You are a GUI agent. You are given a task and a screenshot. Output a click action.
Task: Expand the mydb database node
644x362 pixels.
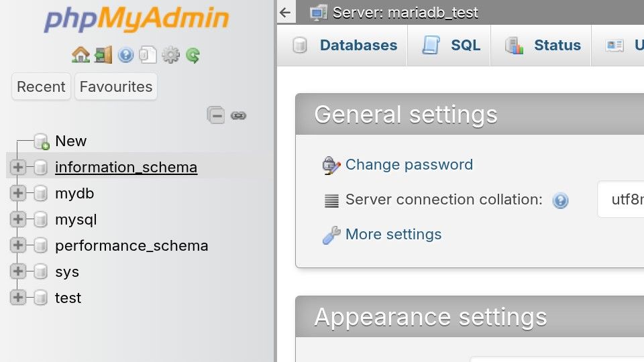[18, 193]
